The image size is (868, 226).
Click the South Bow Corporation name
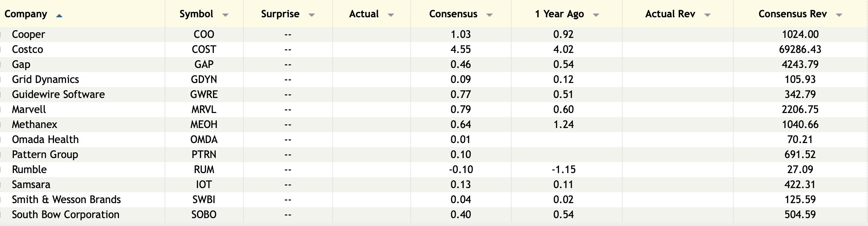point(66,215)
